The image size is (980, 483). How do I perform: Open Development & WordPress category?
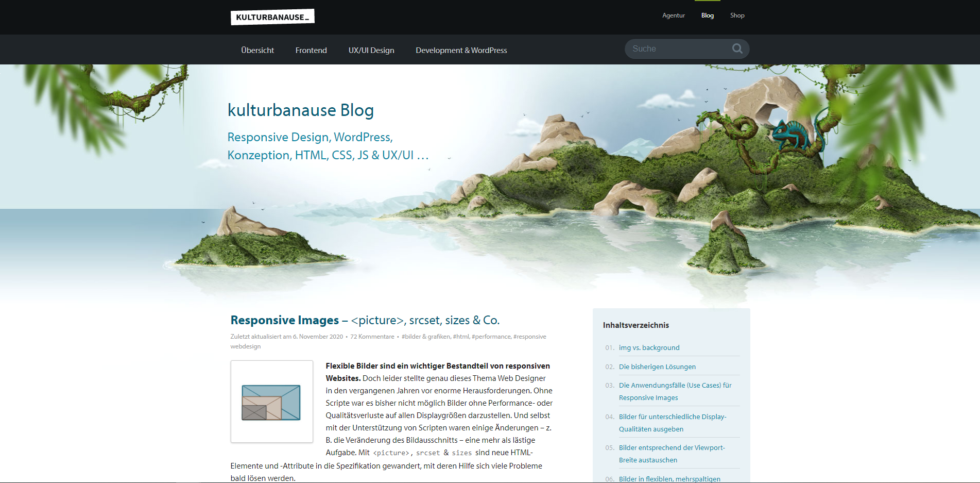coord(461,51)
